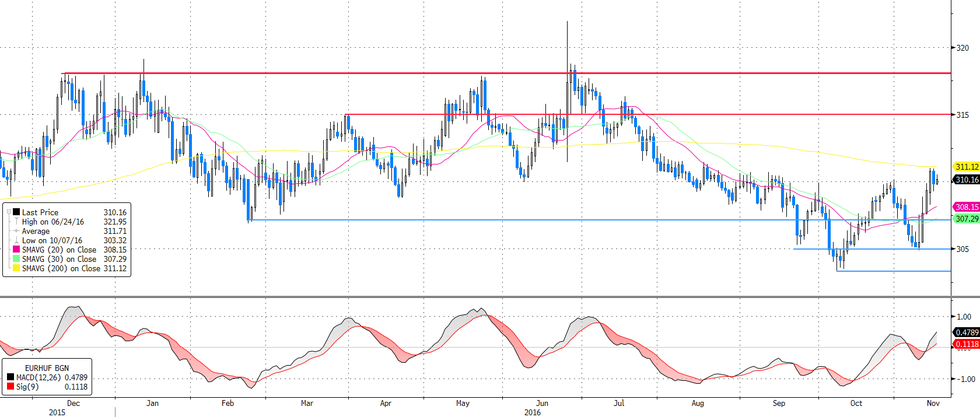
Task: Click the red Sig(9) legend swatch
Action: tap(10, 387)
